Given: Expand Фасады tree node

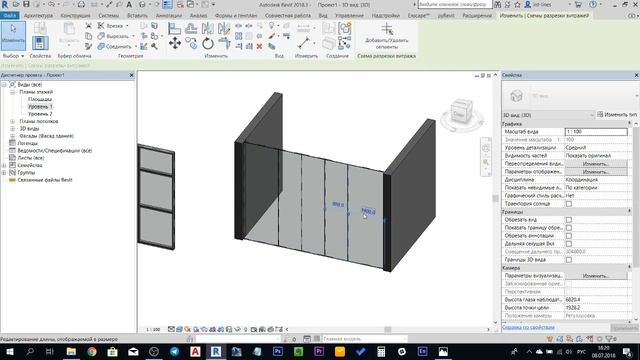Looking at the screenshot, I should coord(12,136).
